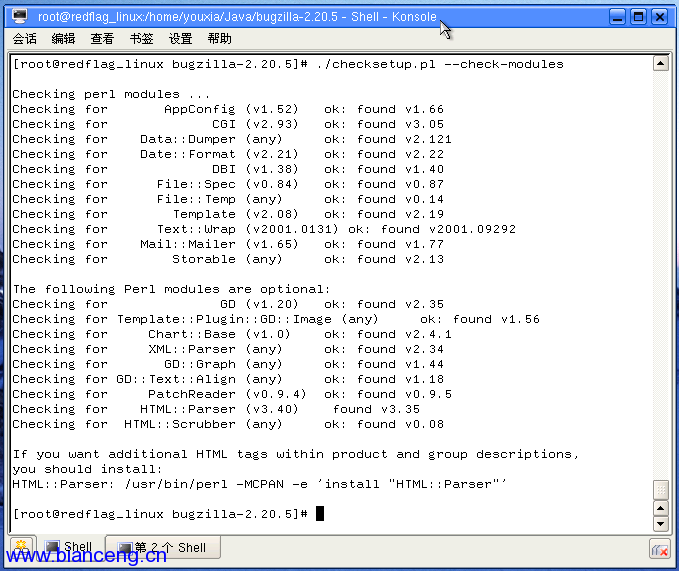Click the 'If you want additional HTML tags' line

(x=295, y=454)
